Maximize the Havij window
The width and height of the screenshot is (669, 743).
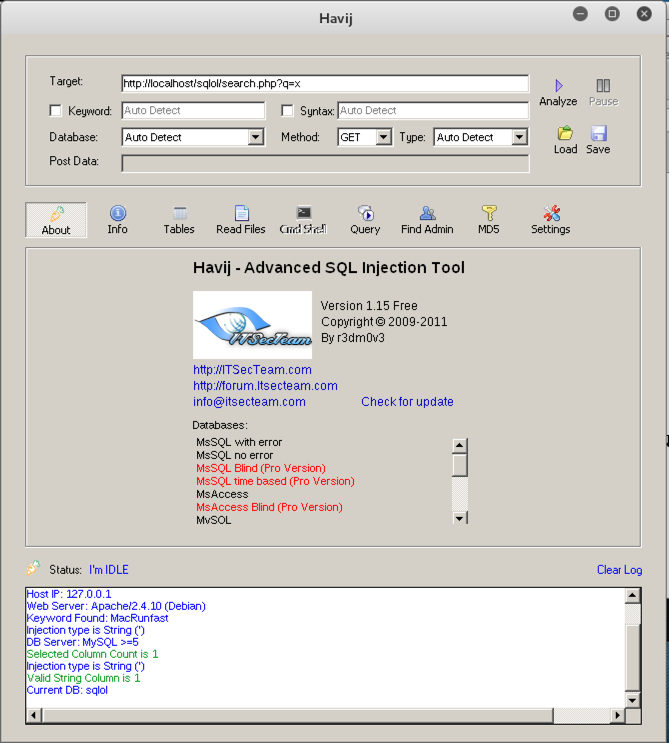tap(612, 14)
